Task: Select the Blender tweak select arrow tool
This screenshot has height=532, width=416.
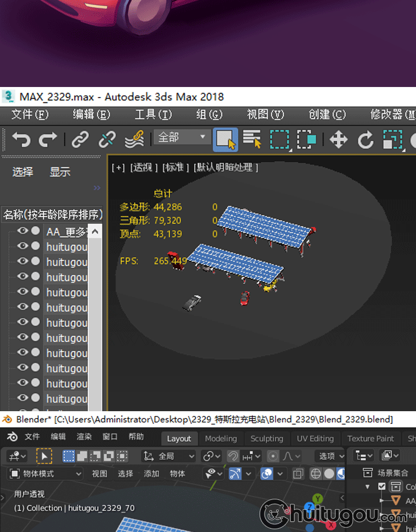Action: pyautogui.click(x=44, y=456)
